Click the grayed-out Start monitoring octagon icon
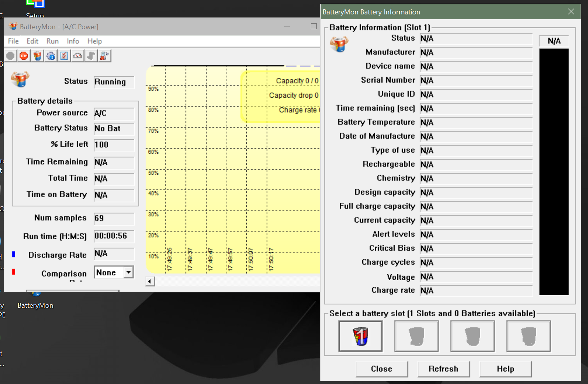Image resolution: width=588 pixels, height=384 pixels. [11, 56]
